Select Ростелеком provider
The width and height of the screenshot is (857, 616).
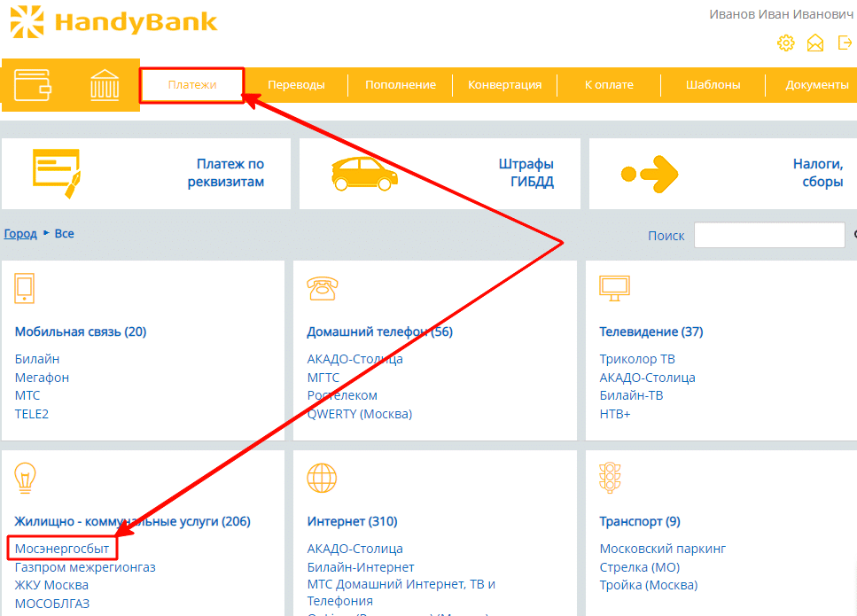click(x=342, y=395)
